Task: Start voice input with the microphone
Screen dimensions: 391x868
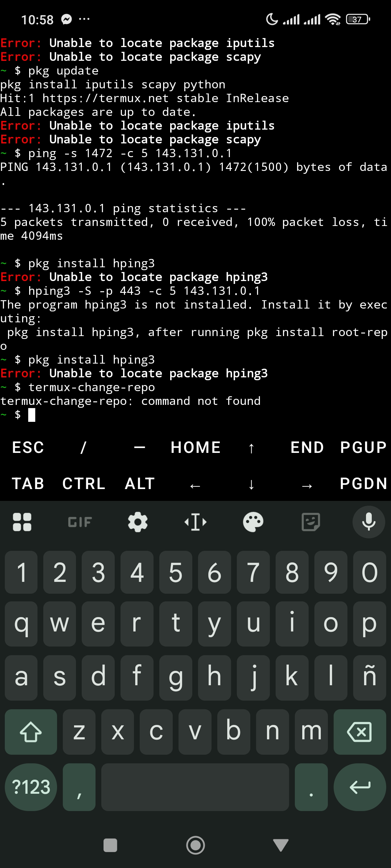Action: (369, 522)
